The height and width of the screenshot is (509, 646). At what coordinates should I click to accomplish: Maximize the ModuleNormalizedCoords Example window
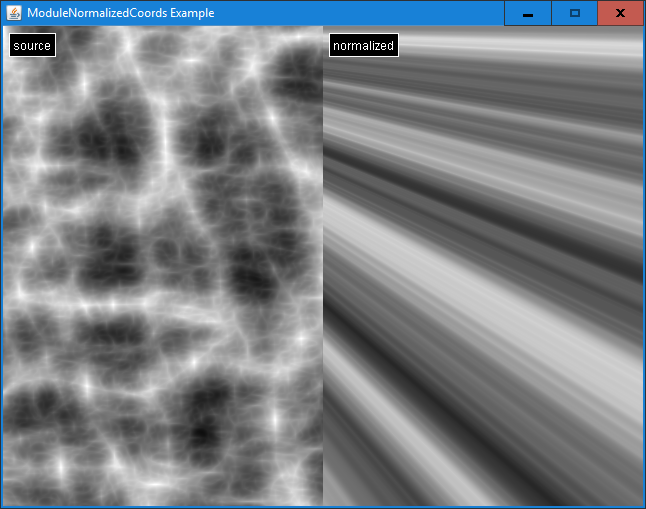[x=574, y=13]
